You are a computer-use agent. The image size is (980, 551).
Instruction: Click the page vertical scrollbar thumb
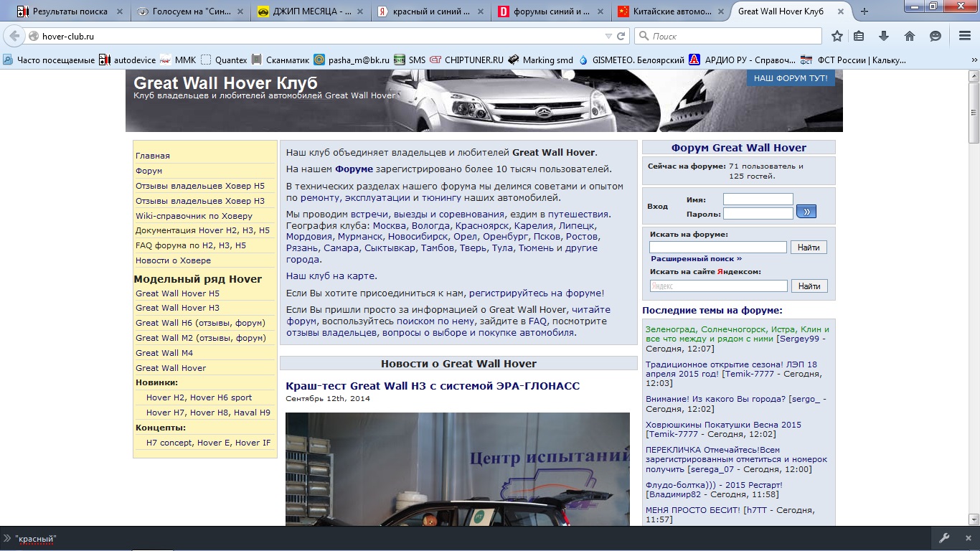point(974,114)
